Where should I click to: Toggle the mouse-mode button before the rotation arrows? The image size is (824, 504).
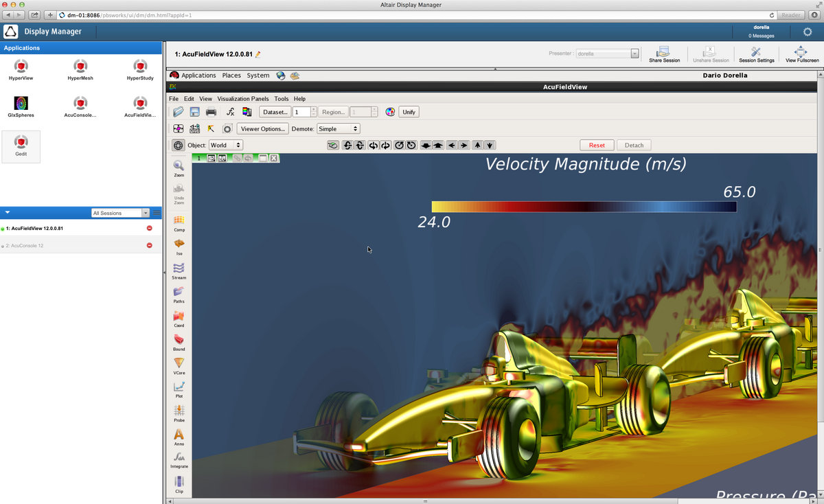pyautogui.click(x=333, y=145)
